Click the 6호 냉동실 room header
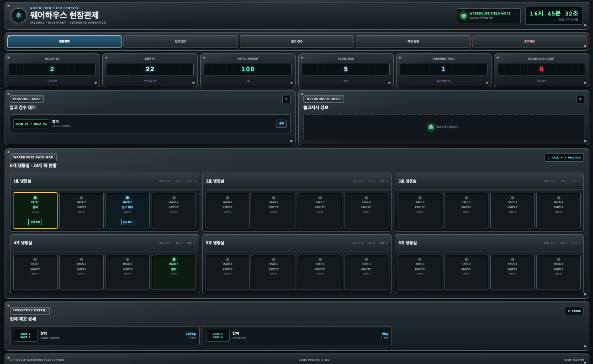Viewport: 593px width, 364px height. tap(489, 243)
